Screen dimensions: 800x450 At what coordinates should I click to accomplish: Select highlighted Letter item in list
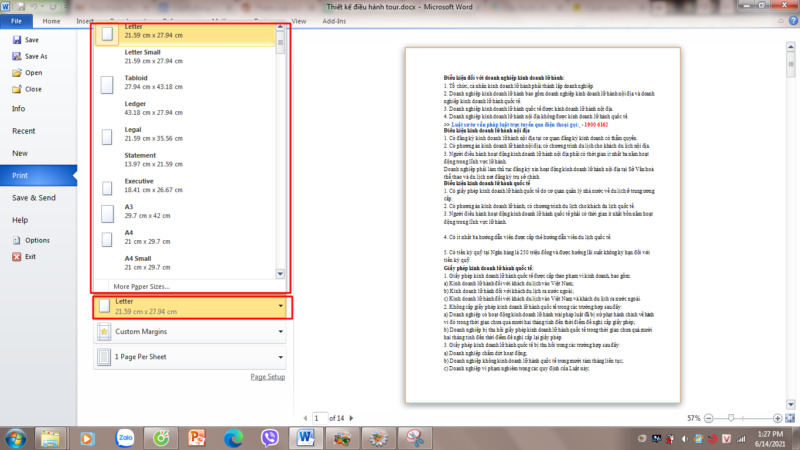[185, 34]
